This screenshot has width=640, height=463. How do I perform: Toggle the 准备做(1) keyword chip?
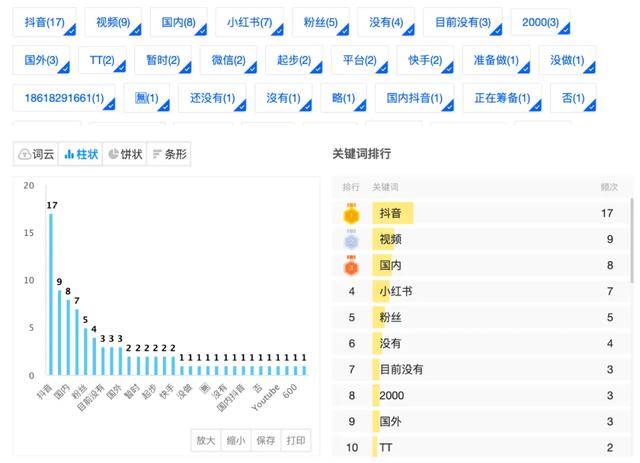coord(496,60)
